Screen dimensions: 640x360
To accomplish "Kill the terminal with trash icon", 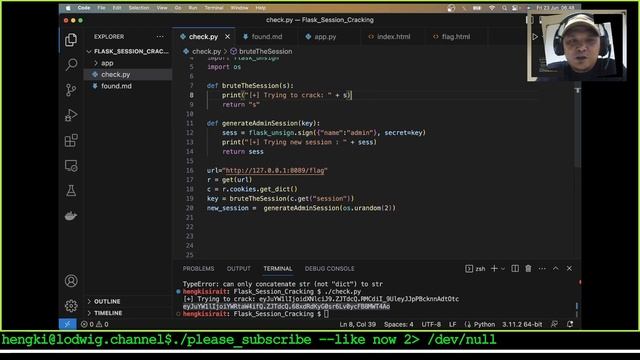I will click(528, 269).
